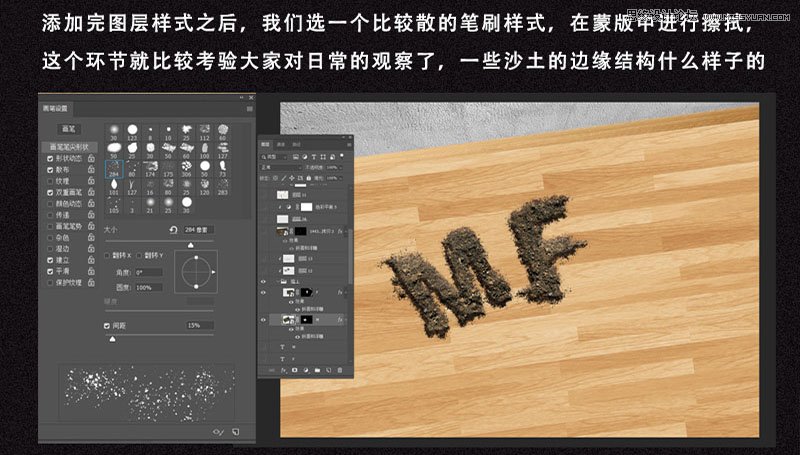Create new brush from panel footer icon
Screen dimensions: 800x455
pyautogui.click(x=236, y=432)
